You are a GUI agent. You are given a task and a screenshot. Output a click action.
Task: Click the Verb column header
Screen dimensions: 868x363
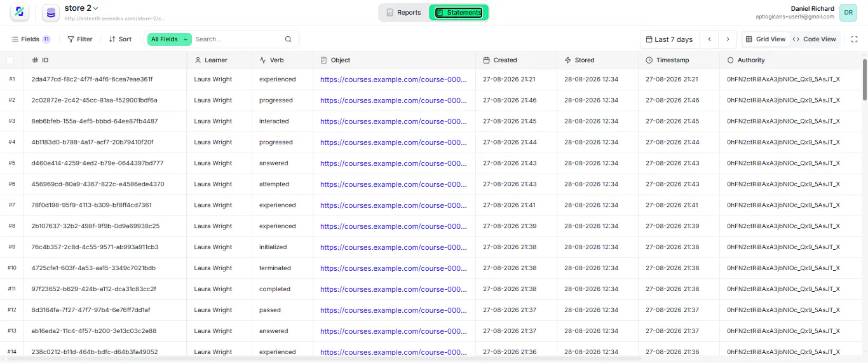point(282,60)
